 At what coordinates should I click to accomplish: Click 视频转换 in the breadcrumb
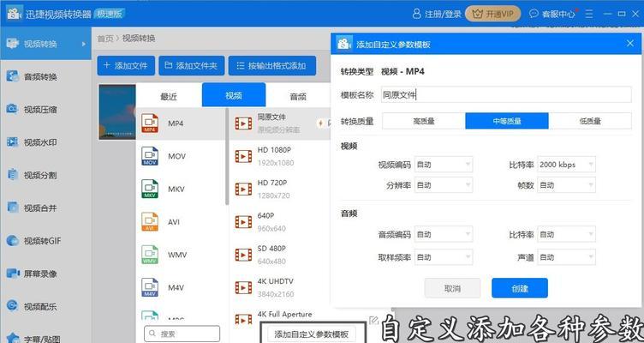[x=139, y=39]
